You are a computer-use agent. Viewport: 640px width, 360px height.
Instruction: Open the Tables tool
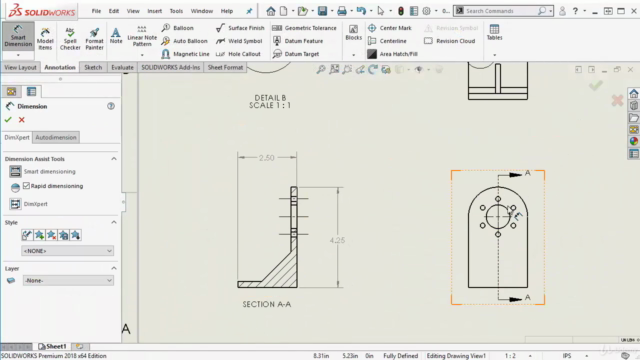pos(494,32)
